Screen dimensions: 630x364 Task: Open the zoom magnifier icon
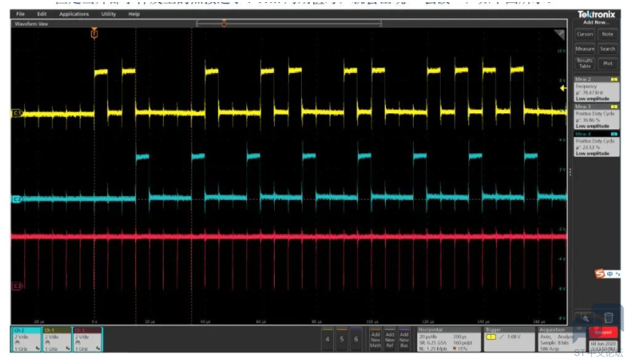click(x=585, y=318)
